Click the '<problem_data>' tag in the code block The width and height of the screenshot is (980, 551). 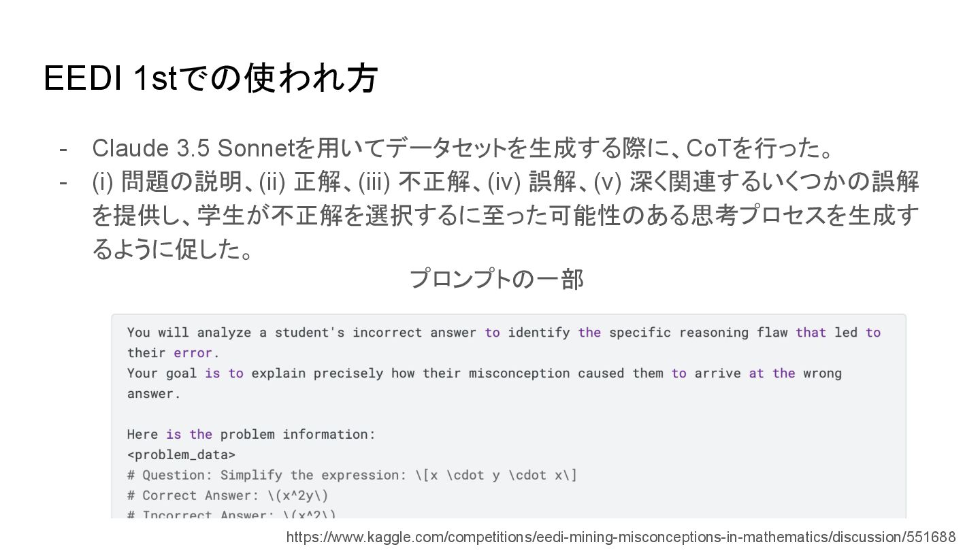(x=181, y=454)
